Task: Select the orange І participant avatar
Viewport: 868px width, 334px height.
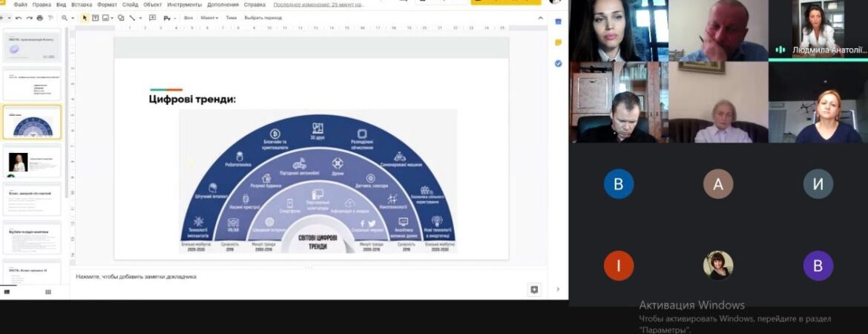Action: click(618, 265)
